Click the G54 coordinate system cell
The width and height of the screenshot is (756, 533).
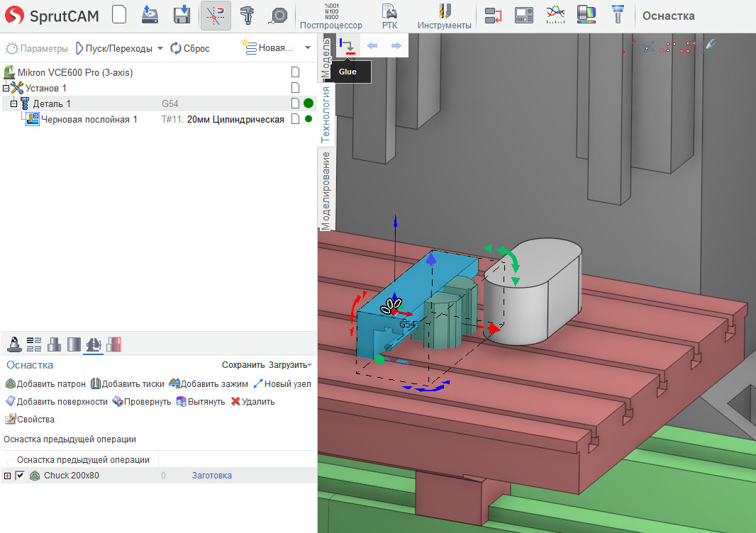click(169, 103)
